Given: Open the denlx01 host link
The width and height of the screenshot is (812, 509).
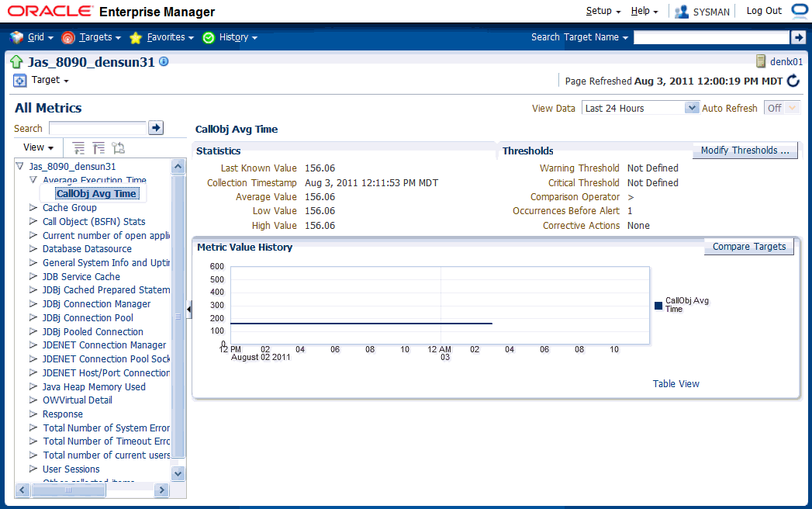Looking at the screenshot, I should coord(786,61).
